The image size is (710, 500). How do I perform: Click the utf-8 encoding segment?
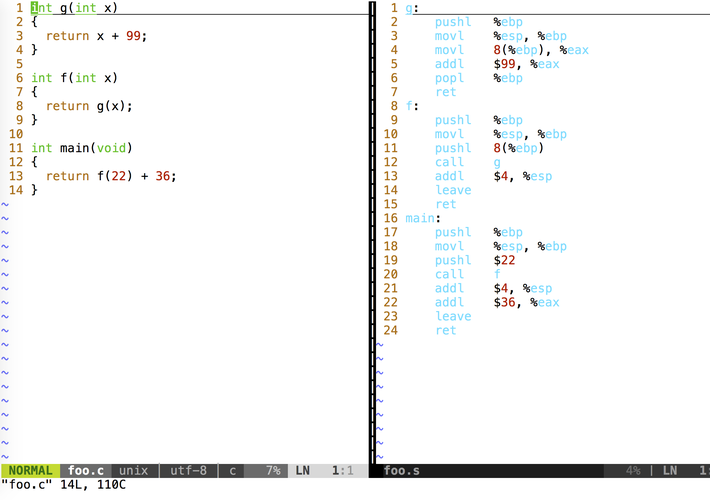(x=187, y=470)
